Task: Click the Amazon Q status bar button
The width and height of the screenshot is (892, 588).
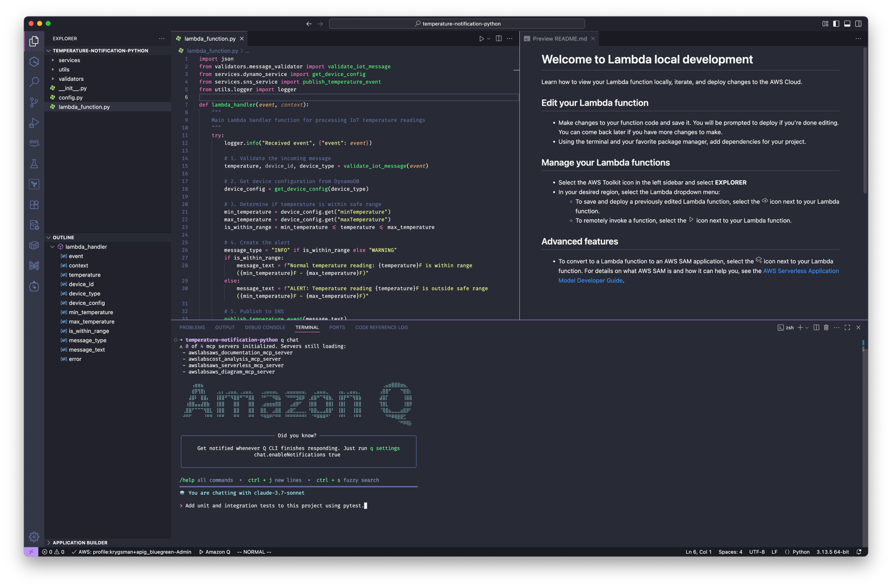Action: [x=215, y=552]
